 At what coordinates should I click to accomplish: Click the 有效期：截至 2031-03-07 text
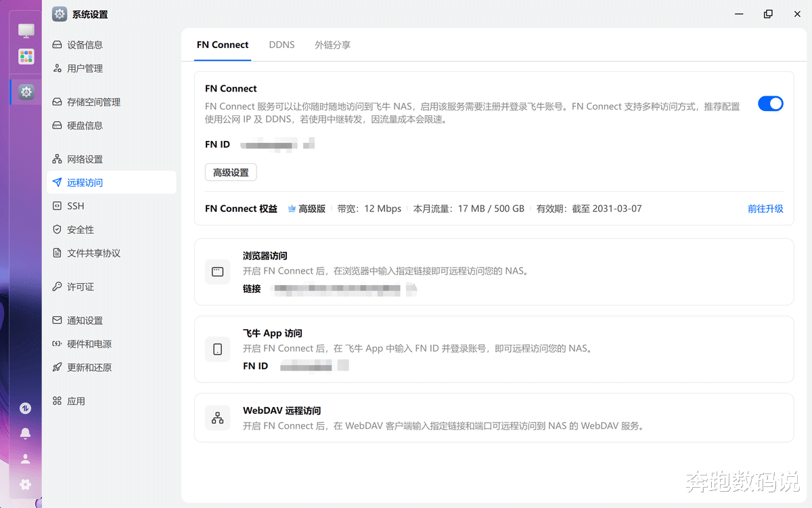[589, 209]
